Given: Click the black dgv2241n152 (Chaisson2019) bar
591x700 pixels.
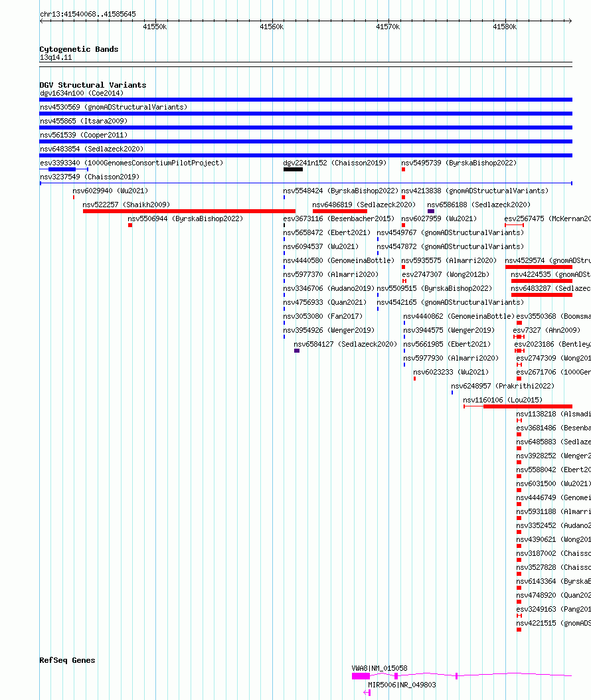Looking at the screenshot, I should pyautogui.click(x=293, y=169).
